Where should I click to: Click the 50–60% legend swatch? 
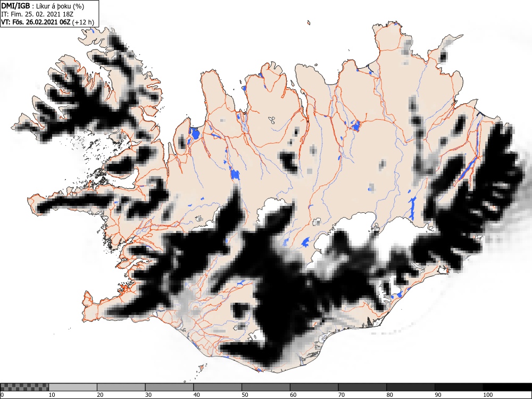coord(265,387)
